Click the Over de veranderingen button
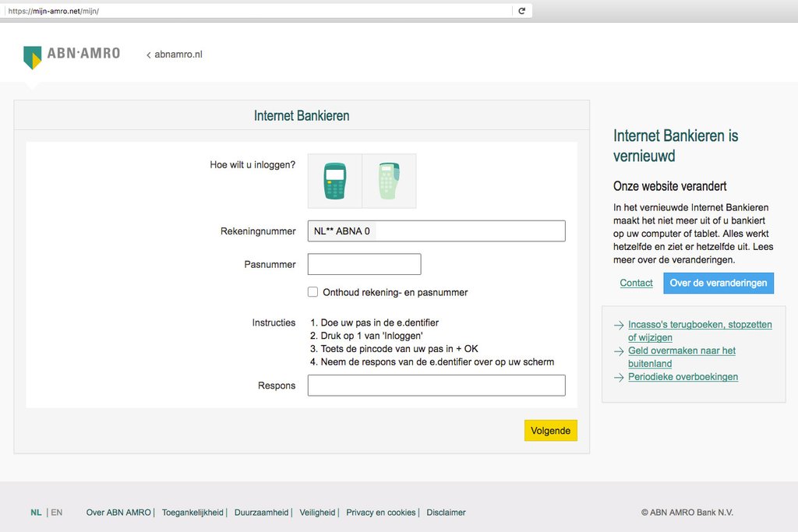This screenshot has height=532, width=798. 718,283
